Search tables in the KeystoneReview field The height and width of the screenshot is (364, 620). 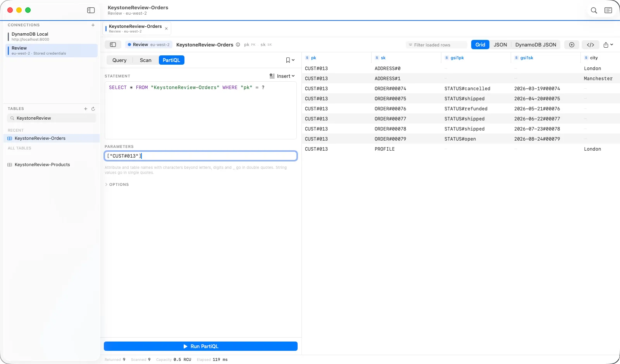tap(52, 118)
